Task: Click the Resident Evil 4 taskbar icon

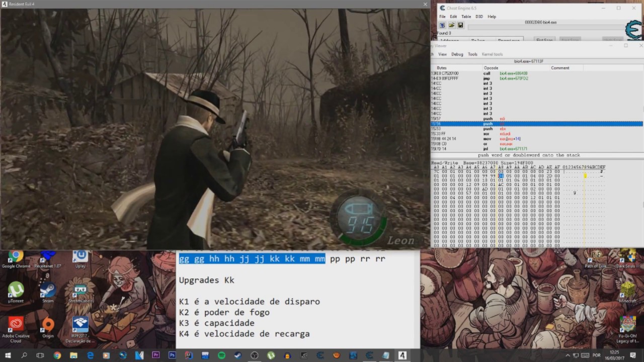Action: [x=402, y=355]
